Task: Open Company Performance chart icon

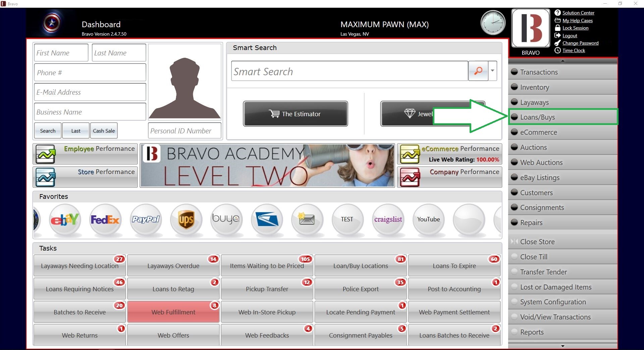Action: click(x=410, y=177)
